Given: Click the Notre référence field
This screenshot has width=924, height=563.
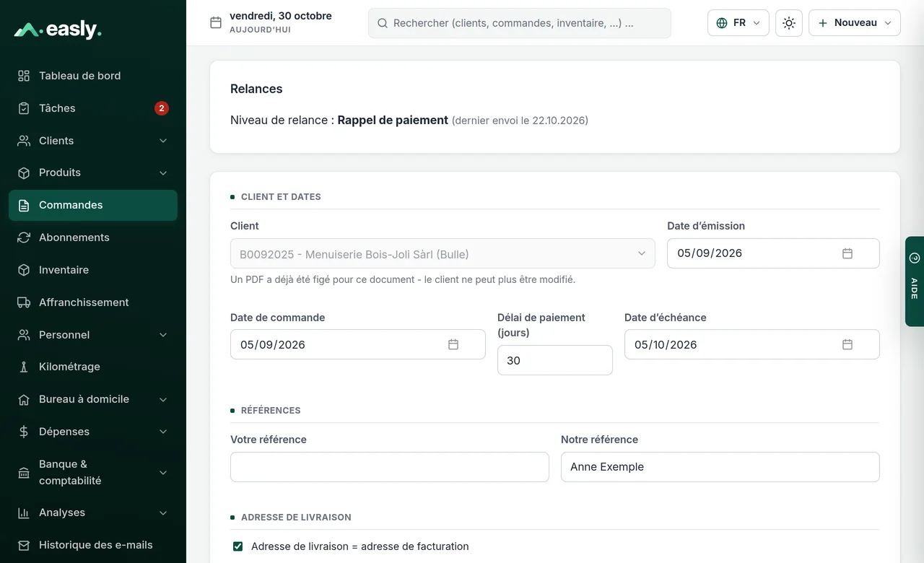Looking at the screenshot, I should click(x=720, y=467).
